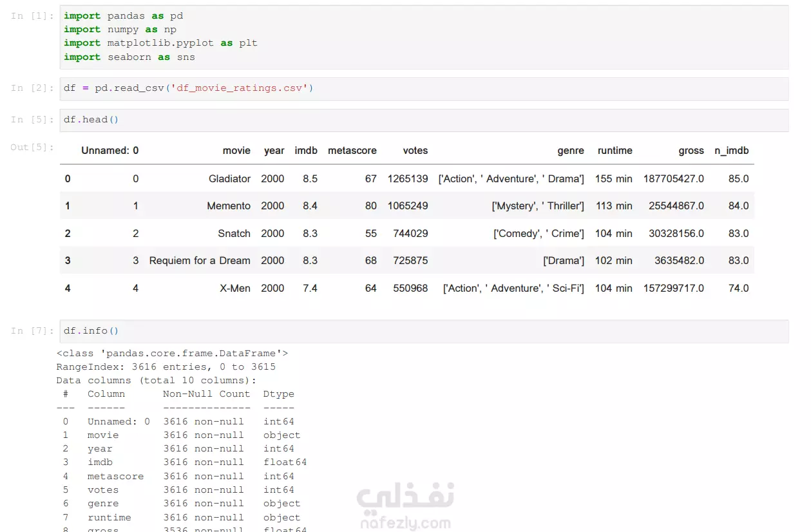
Task: Click the n_imdb value 74.0
Action: [x=739, y=288]
